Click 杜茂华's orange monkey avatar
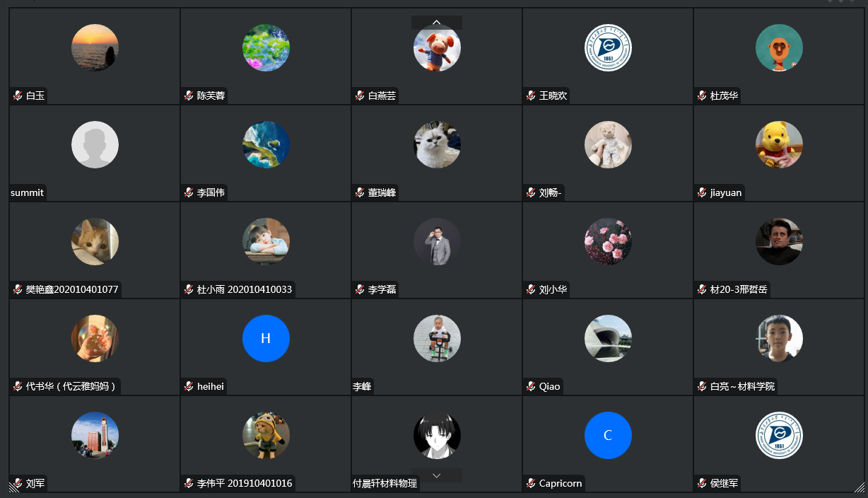Image resolution: width=868 pixels, height=498 pixels. pyautogui.click(x=779, y=47)
